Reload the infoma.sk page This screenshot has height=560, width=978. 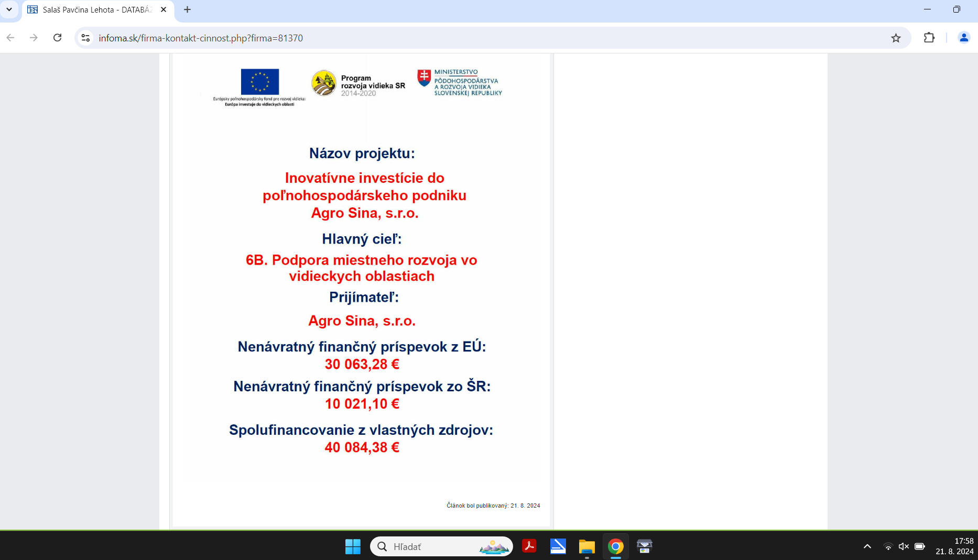point(58,38)
